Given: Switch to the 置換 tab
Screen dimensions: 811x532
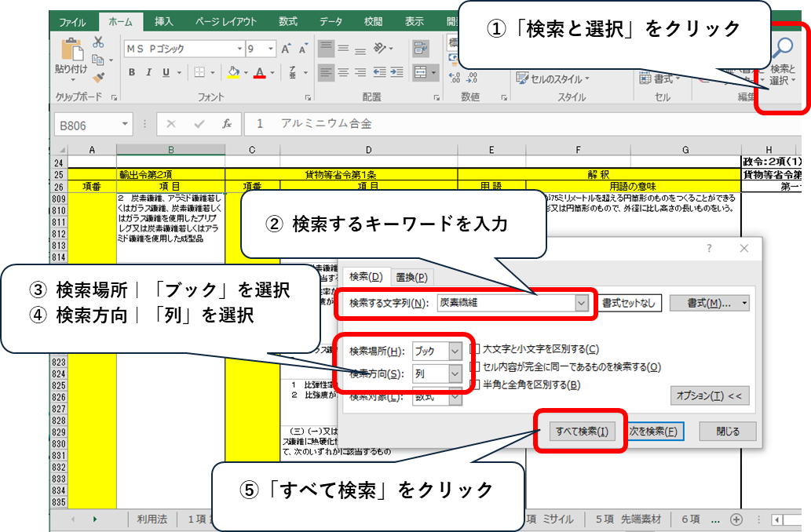Looking at the screenshot, I should click(x=411, y=276).
